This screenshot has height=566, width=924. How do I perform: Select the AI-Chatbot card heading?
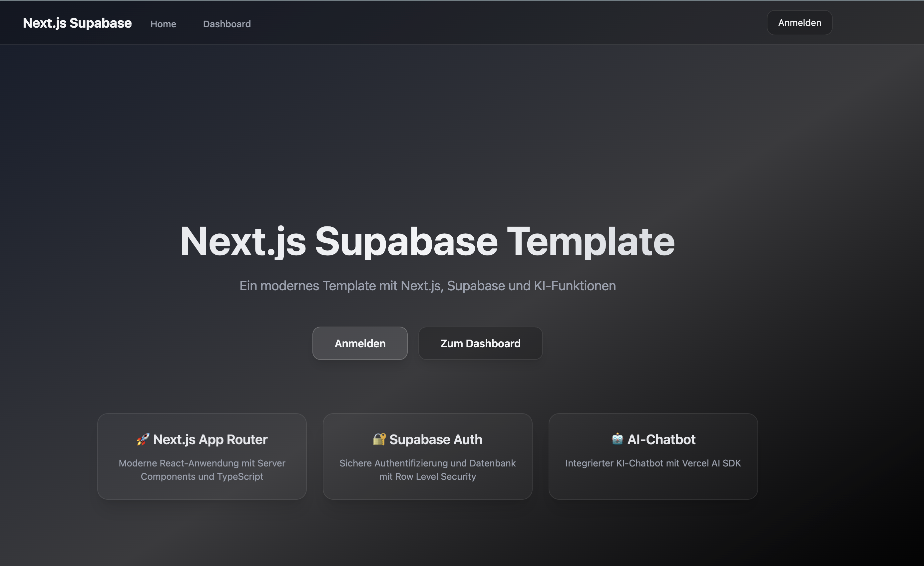pos(661,439)
